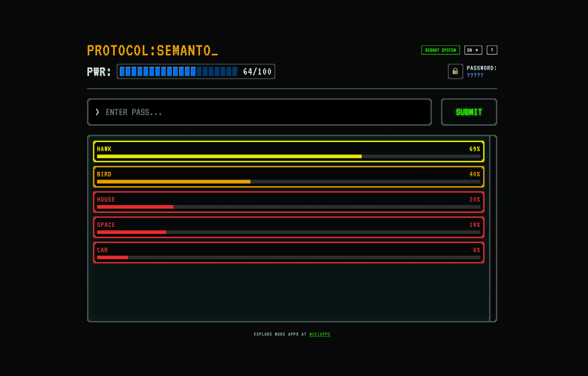Collapse the BIRD result bar
The height and width of the screenshot is (376, 588).
tap(288, 177)
